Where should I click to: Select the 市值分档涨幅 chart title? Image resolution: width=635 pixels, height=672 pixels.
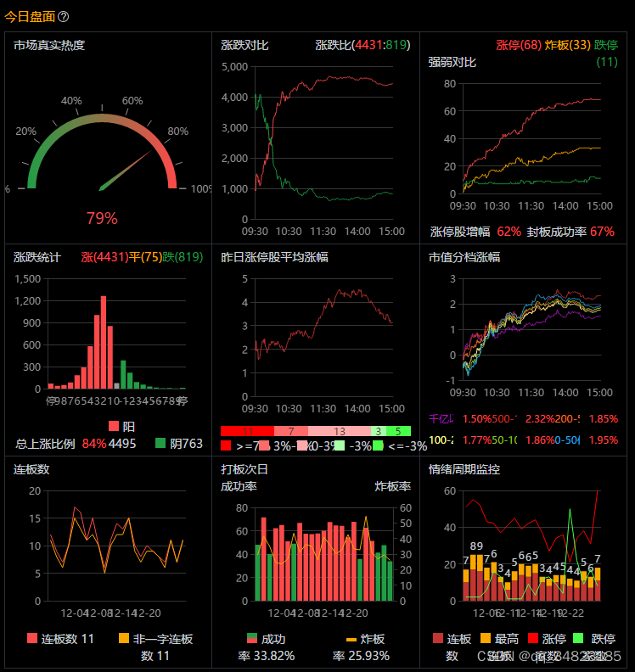click(x=464, y=257)
